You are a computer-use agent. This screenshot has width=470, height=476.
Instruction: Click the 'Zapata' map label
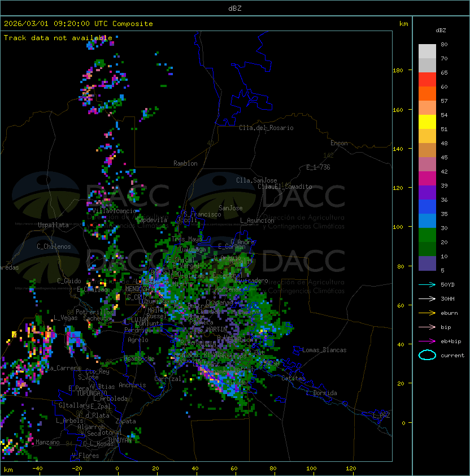click(125, 421)
